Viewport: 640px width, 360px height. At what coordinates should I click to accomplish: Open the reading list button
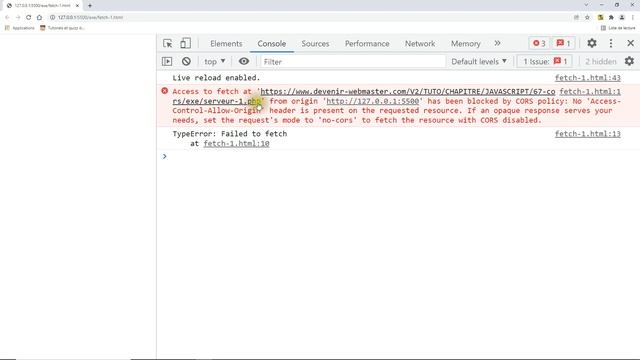tap(618, 28)
